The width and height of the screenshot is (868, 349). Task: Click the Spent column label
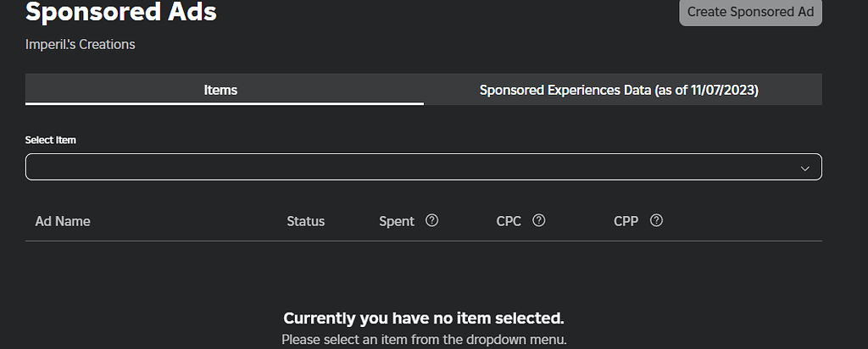(x=397, y=221)
